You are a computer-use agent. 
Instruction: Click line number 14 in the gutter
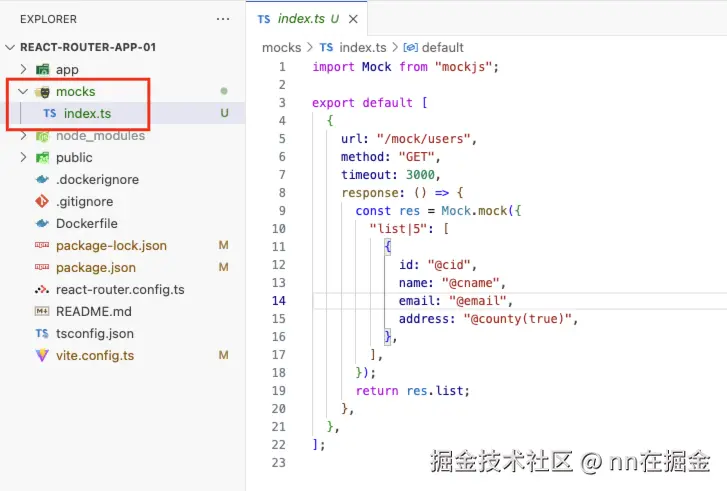[x=279, y=300]
